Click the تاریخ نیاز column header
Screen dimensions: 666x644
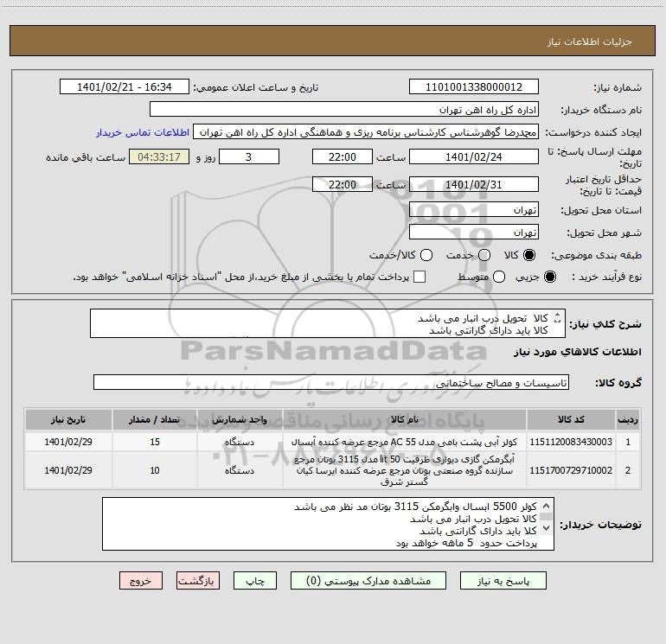[x=68, y=419]
